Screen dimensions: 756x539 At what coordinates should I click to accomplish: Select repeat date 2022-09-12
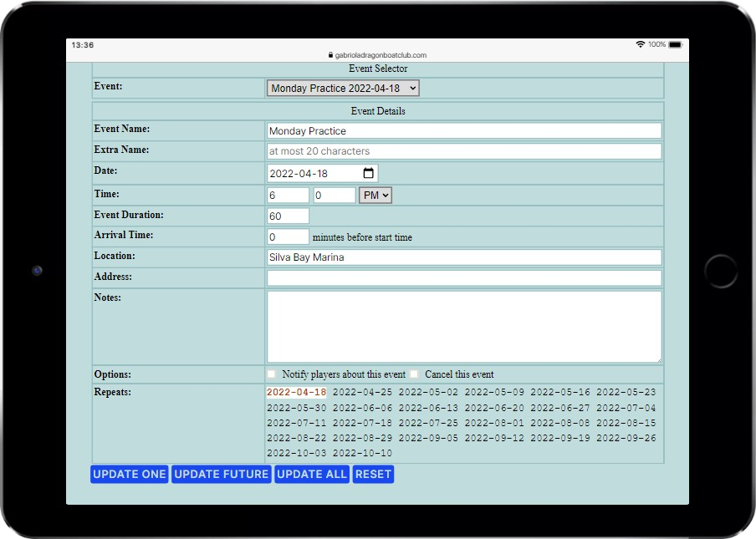point(494,438)
